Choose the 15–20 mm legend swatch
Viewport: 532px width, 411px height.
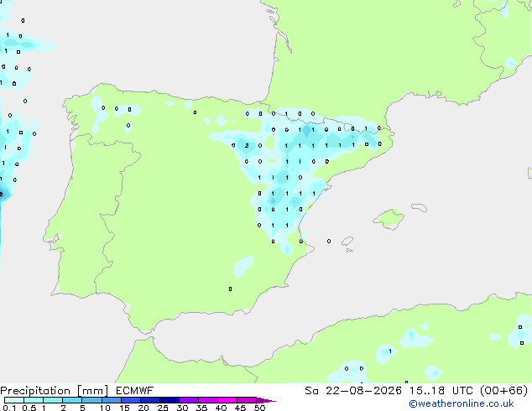tap(131, 400)
